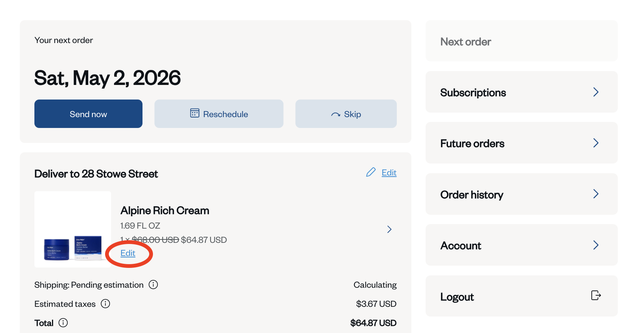Click the Send now button
Viewport: 644px width, 333px height.
88,114
